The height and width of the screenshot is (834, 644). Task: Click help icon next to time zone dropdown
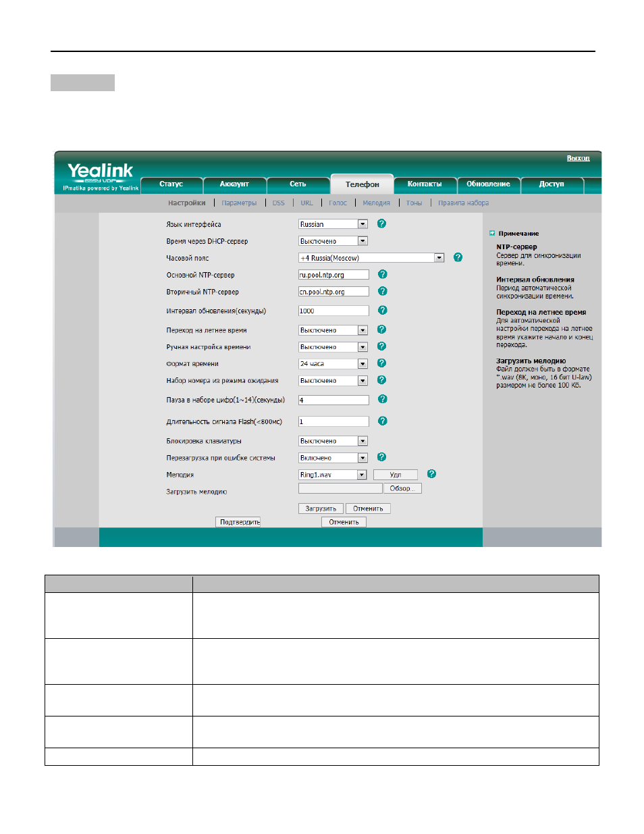(458, 257)
